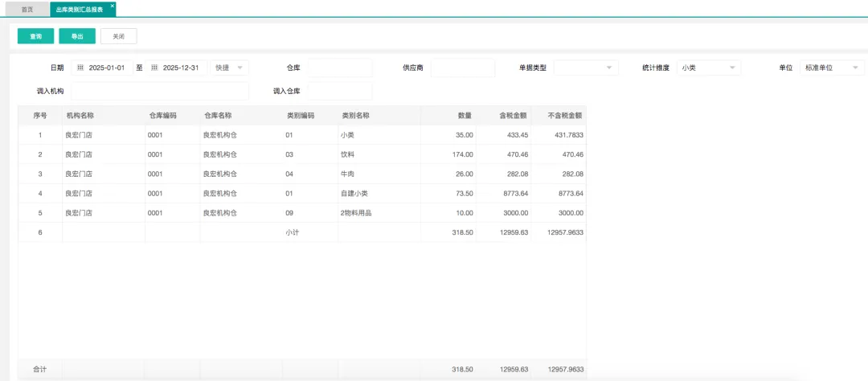Open the 快捷 date shortcut dropdown
This screenshot has width=868, height=381.
coord(230,68)
